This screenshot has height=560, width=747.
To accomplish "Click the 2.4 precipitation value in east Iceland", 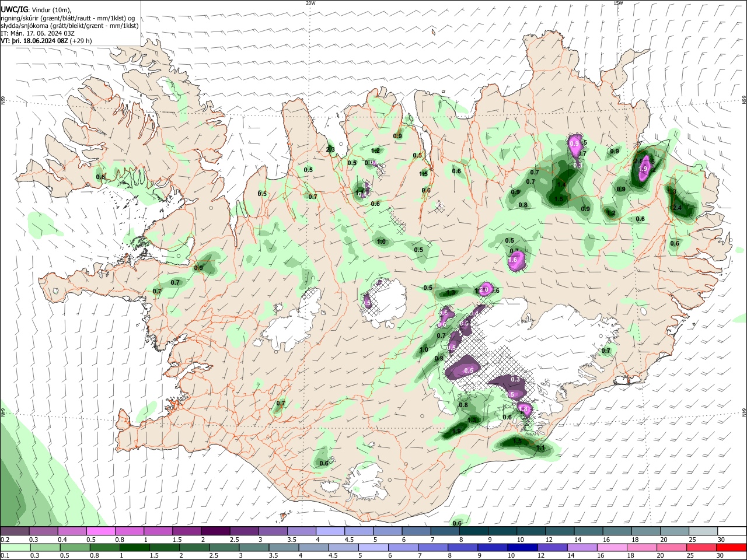I will point(677,208).
